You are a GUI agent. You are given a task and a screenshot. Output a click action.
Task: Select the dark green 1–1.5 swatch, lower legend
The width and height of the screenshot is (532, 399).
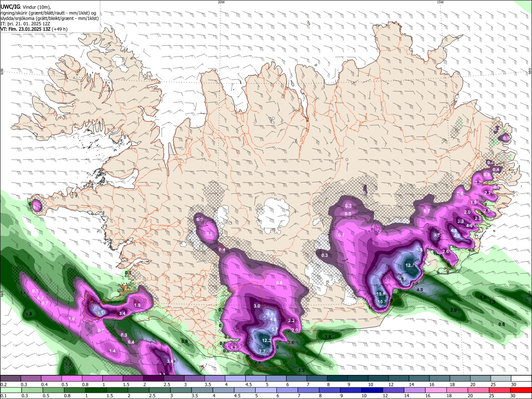point(96,389)
